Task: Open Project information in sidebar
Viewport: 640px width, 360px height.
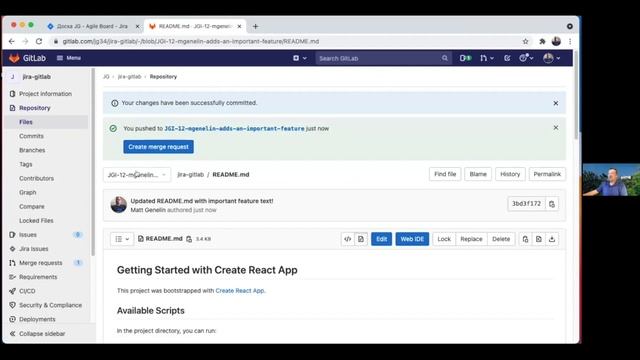Action: pyautogui.click(x=45, y=94)
